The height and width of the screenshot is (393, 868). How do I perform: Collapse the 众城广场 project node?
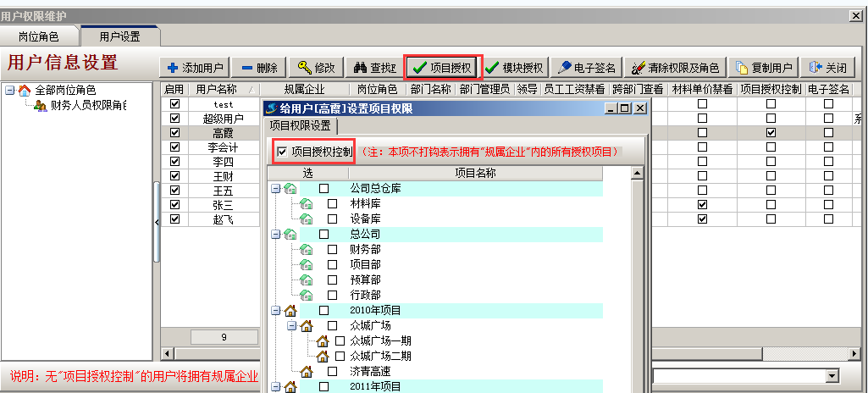(292, 325)
